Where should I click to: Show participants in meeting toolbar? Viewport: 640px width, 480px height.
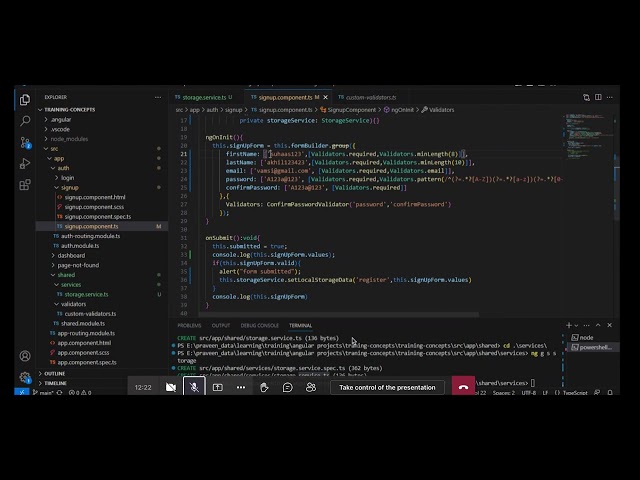[x=311, y=387]
